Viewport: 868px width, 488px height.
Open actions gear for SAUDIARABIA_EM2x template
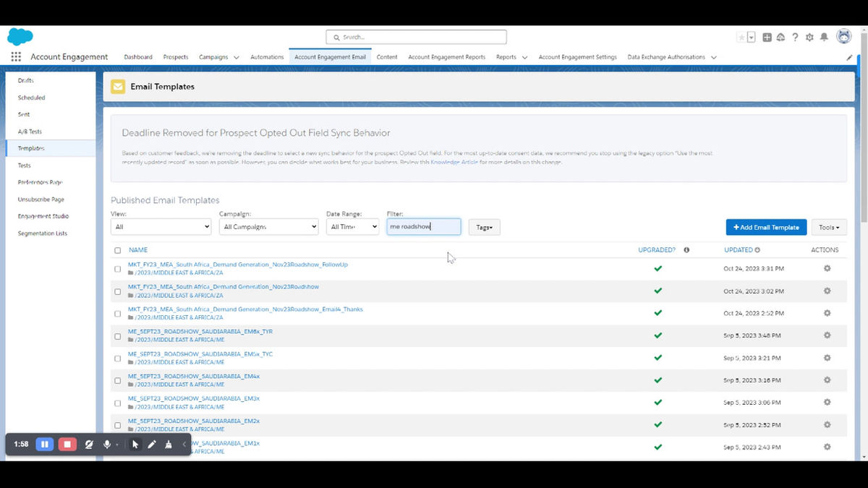(x=827, y=424)
